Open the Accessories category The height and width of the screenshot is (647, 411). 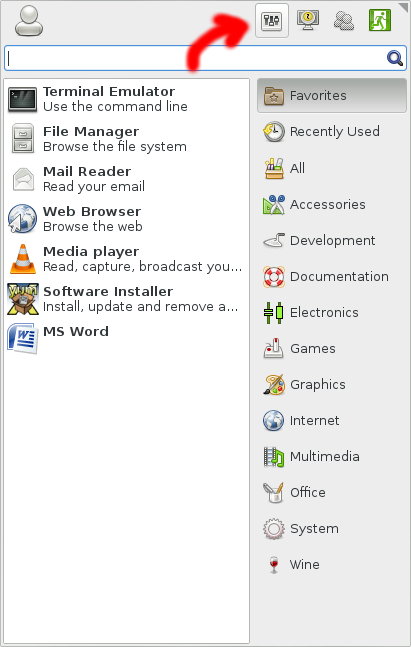tap(332, 204)
